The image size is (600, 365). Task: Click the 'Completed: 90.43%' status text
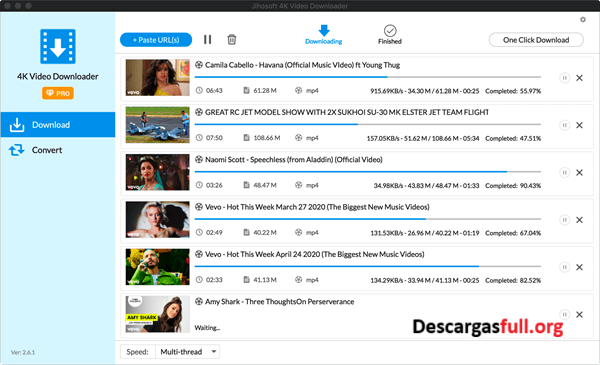coord(513,186)
